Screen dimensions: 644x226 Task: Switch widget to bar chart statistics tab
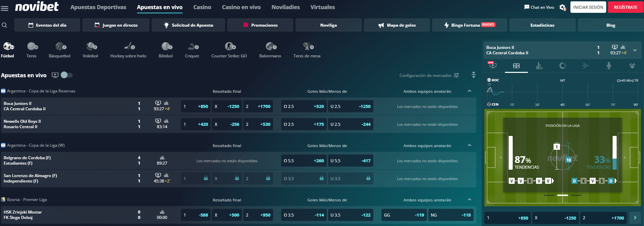click(539, 66)
